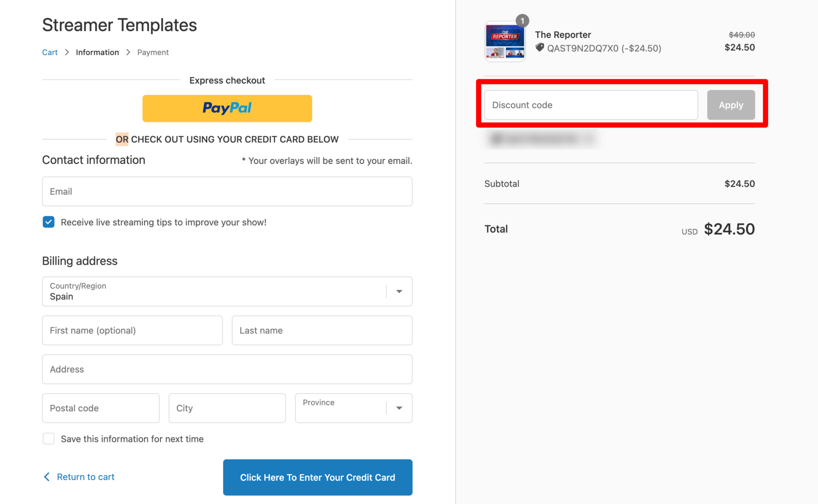This screenshot has height=504, width=818.
Task: Select the Information breadcrumb step
Action: (98, 52)
